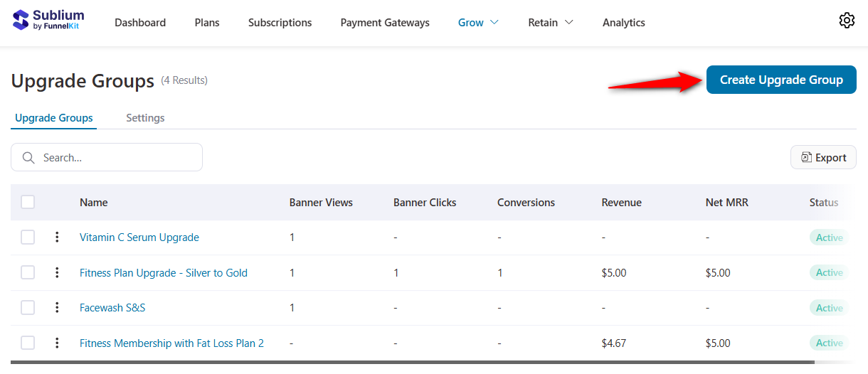The image size is (868, 374).
Task: Click the Export button
Action: click(823, 158)
